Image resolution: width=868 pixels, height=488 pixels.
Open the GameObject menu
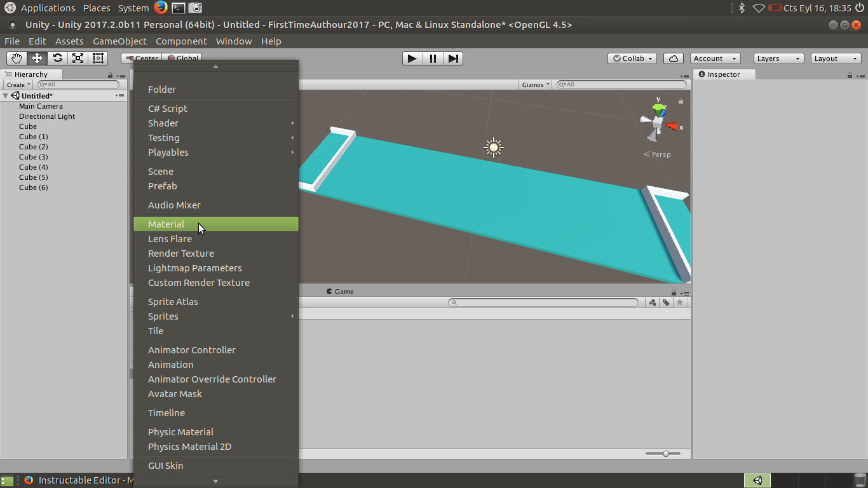tap(119, 41)
